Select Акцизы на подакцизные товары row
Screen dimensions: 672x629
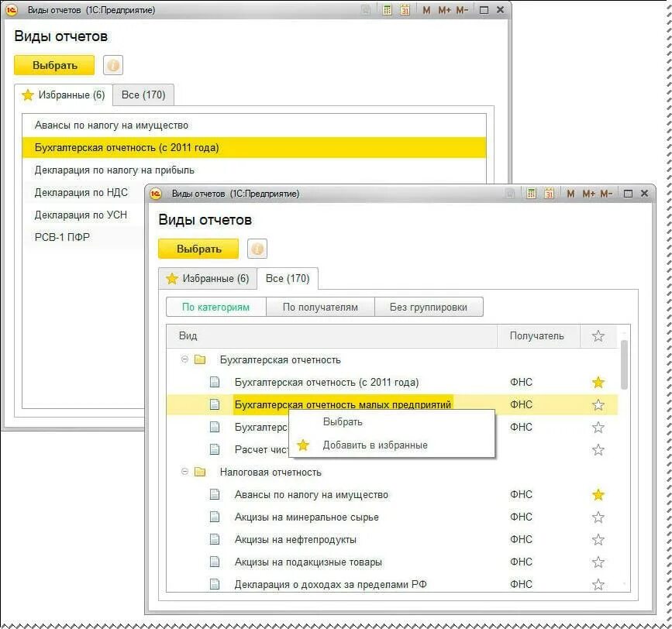click(391, 562)
